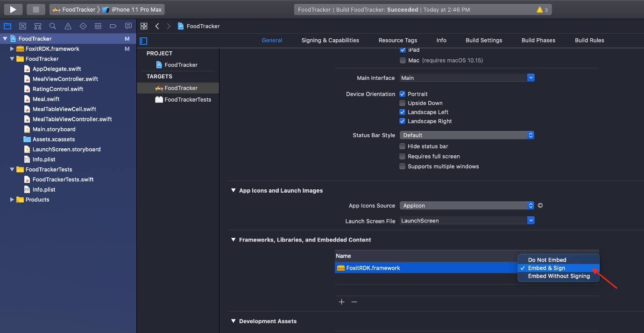Open the Issue navigator warning triangle icon

pos(68,26)
